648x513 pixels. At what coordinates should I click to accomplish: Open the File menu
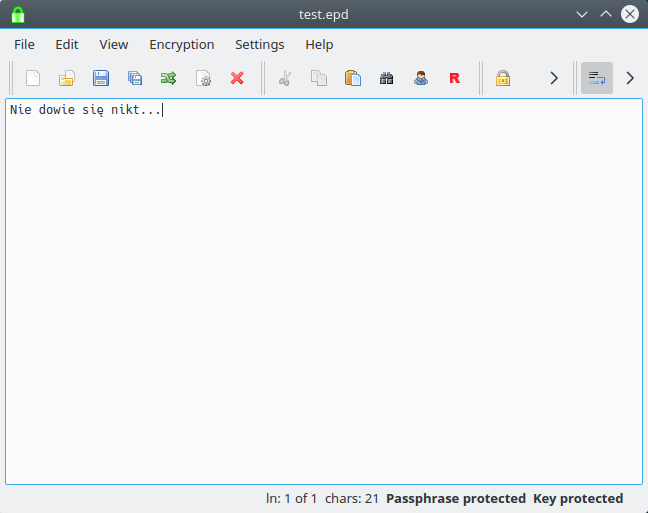tap(24, 45)
